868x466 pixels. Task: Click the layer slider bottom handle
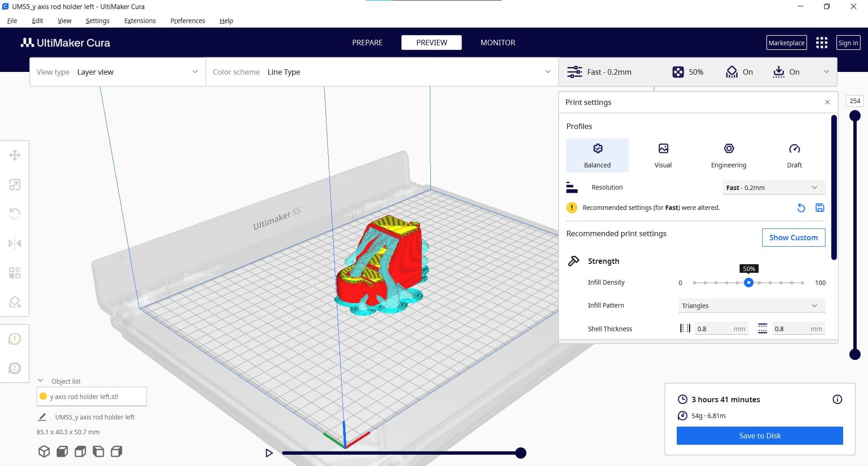pyautogui.click(x=854, y=354)
